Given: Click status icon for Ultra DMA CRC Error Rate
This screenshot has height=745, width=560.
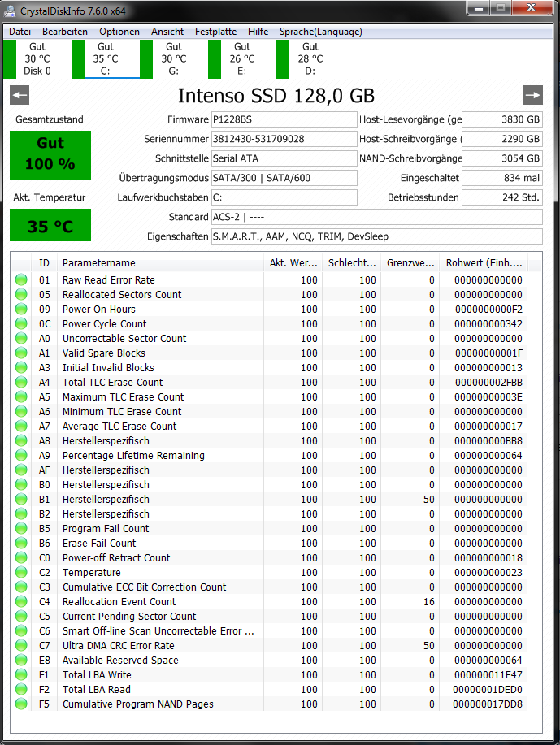Looking at the screenshot, I should click(x=21, y=645).
